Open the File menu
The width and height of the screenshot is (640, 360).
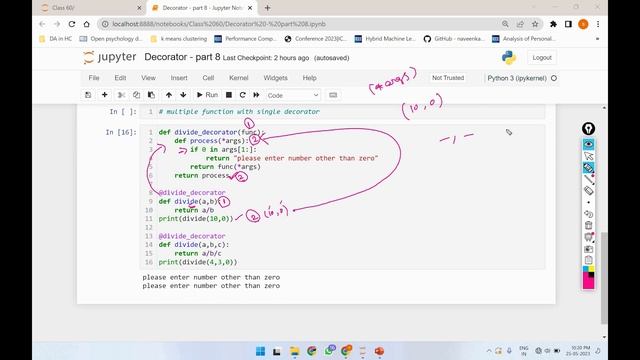[x=94, y=78]
